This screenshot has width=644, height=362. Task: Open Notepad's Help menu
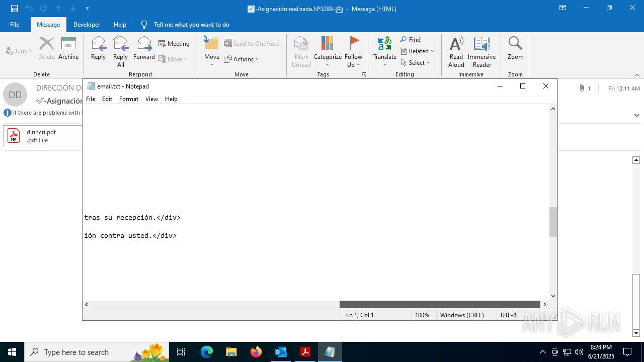(171, 99)
